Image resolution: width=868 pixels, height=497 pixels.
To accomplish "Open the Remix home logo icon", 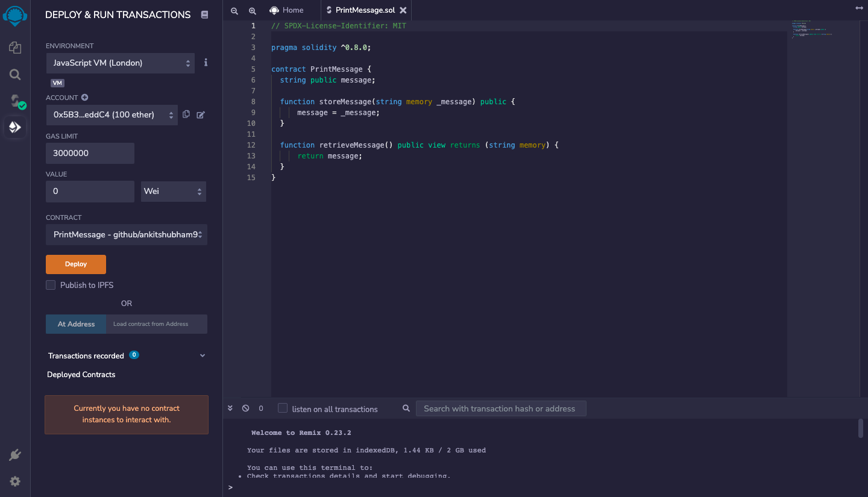I will [x=15, y=15].
